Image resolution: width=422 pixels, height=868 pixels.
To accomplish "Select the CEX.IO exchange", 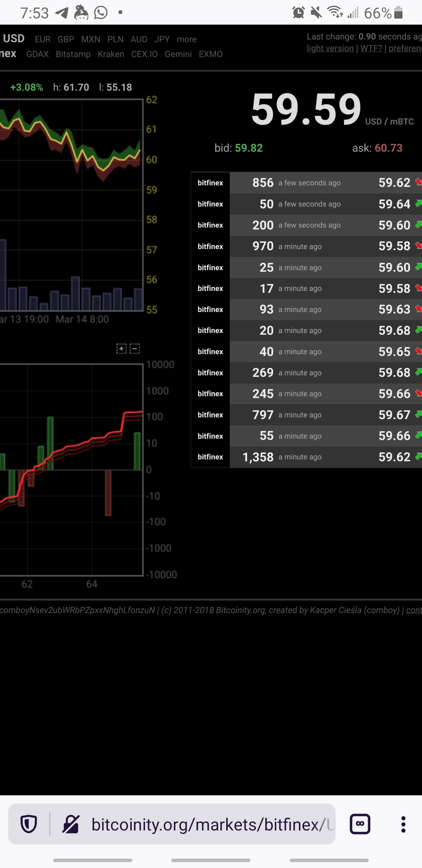I will 144,54.
